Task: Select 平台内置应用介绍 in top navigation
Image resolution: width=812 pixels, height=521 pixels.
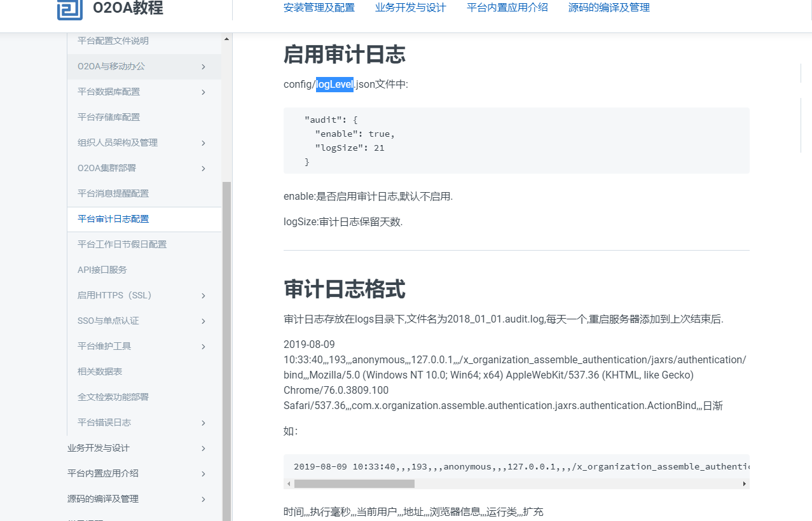Action: click(x=507, y=8)
